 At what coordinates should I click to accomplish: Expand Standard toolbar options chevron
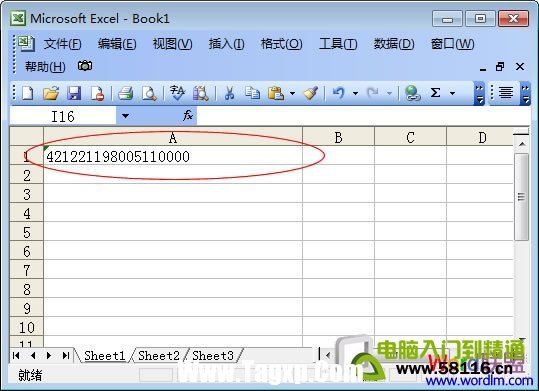(479, 93)
